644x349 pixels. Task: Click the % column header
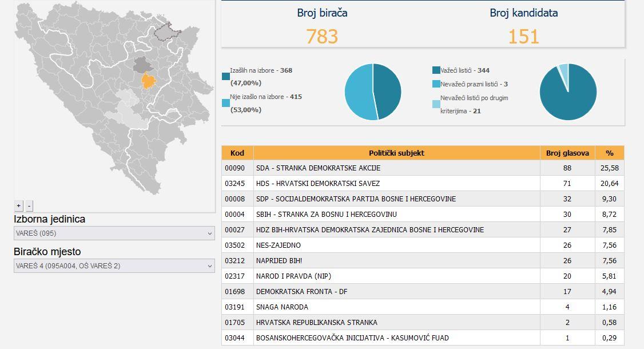[x=610, y=153]
